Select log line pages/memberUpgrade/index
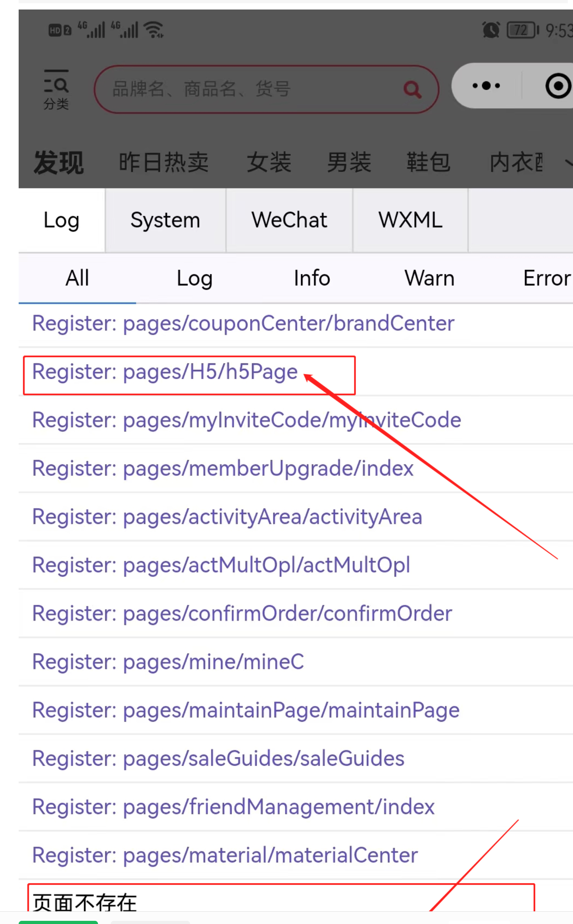Image resolution: width=573 pixels, height=924 pixels. click(296, 469)
